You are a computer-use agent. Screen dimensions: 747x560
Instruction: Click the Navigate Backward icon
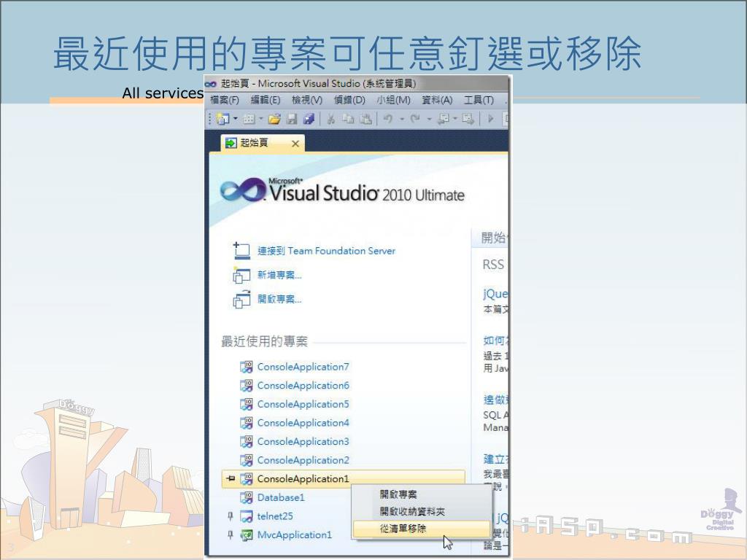pos(443,119)
